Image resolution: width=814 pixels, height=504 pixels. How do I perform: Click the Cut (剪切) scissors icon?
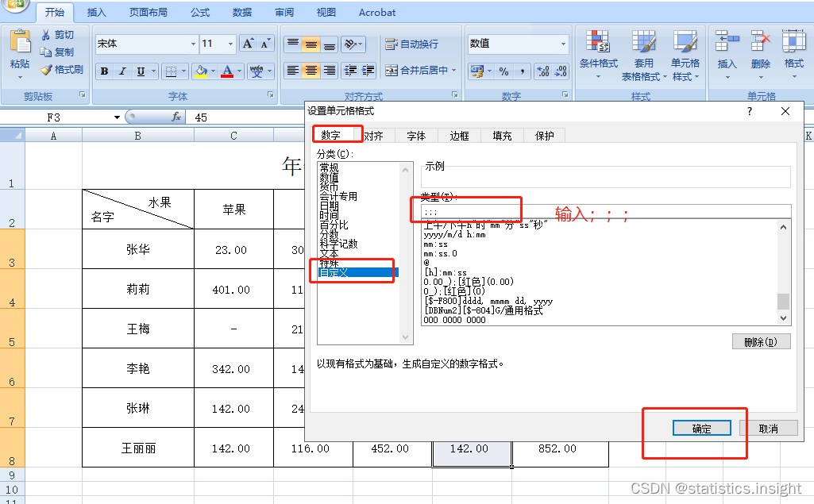[46, 35]
